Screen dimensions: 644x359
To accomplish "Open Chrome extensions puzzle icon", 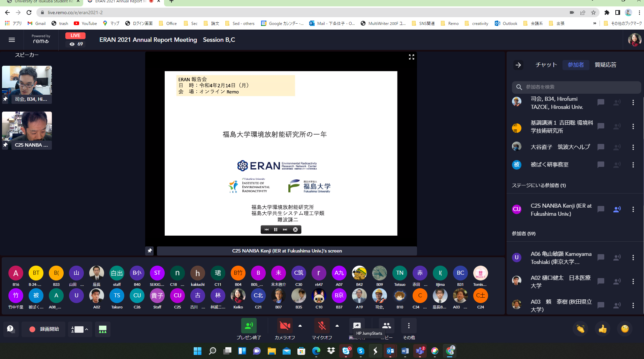I will [x=607, y=12].
